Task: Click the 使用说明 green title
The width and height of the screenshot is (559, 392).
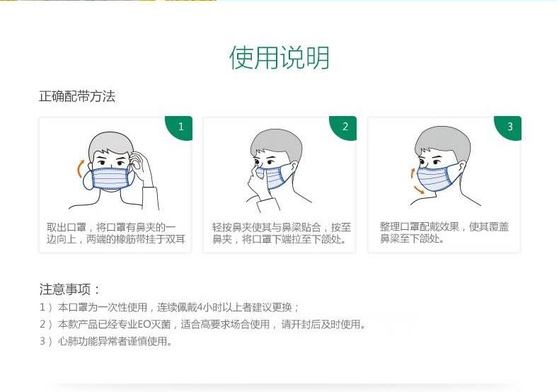Action: pos(279,57)
